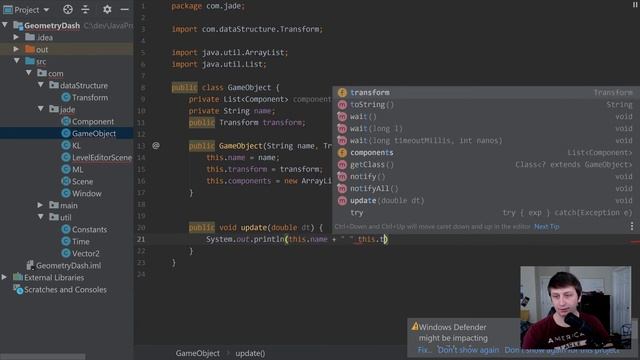Click line 21 number in gutter
The image size is (640, 360).
tap(141, 239)
